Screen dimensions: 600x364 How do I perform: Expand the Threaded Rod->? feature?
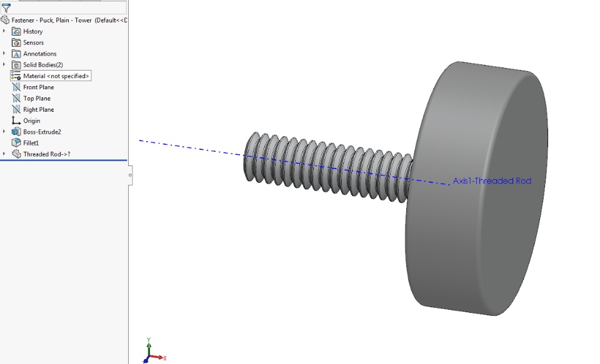(4, 154)
